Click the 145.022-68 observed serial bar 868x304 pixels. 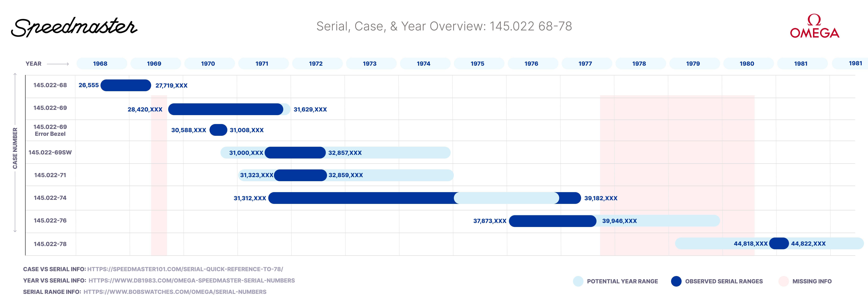(126, 85)
